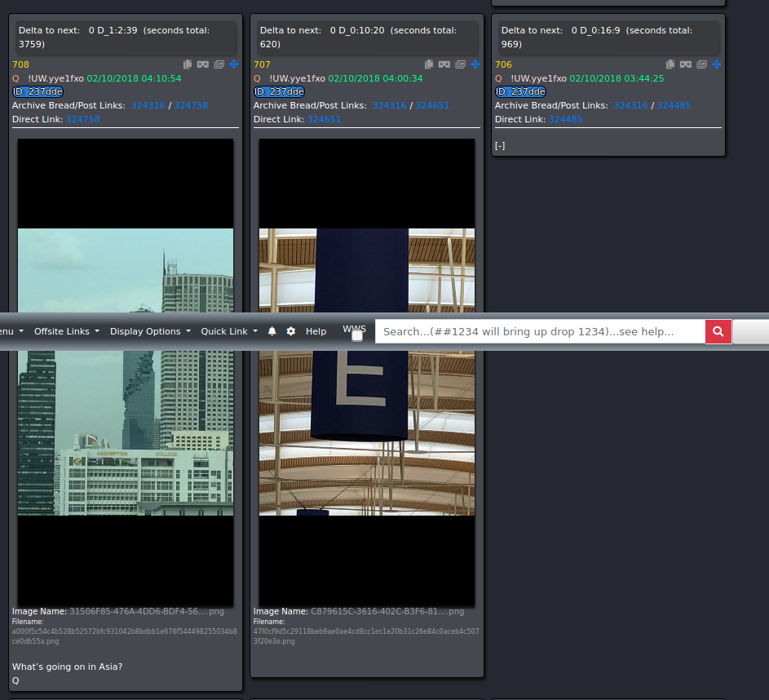Click timestamp 02/10/2018 04:00:34
The width and height of the screenshot is (769, 700).
tap(375, 78)
